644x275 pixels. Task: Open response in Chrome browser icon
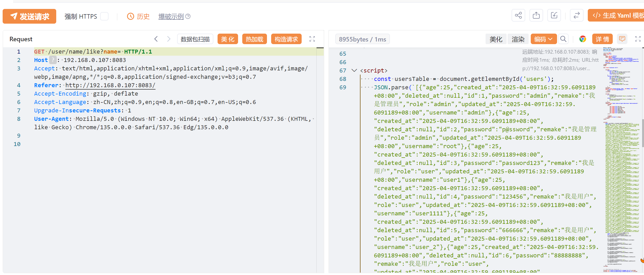tap(583, 39)
